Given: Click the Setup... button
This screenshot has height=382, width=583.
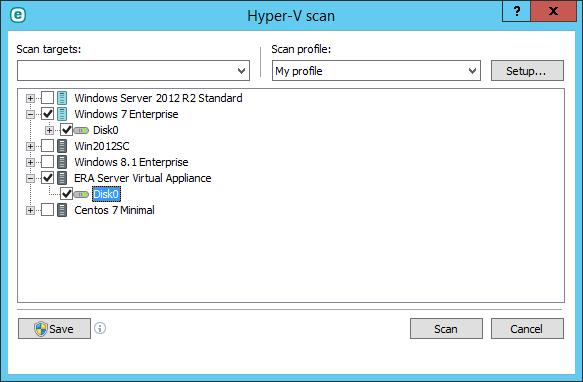Looking at the screenshot, I should (x=527, y=70).
